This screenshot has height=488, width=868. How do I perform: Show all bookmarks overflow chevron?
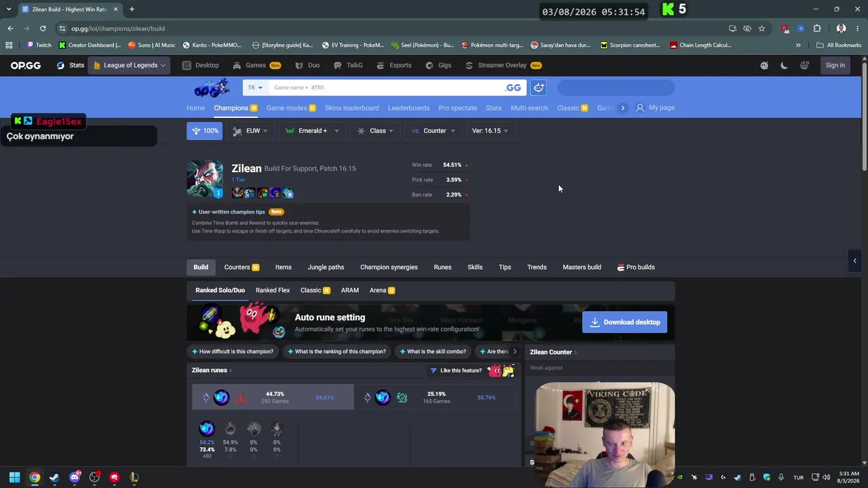pyautogui.click(x=798, y=45)
